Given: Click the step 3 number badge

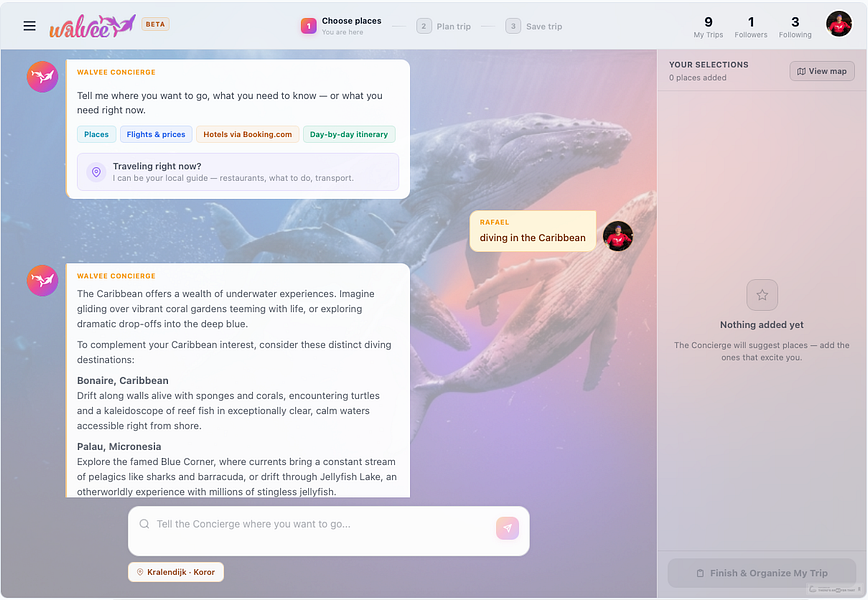Looking at the screenshot, I should 513,26.
